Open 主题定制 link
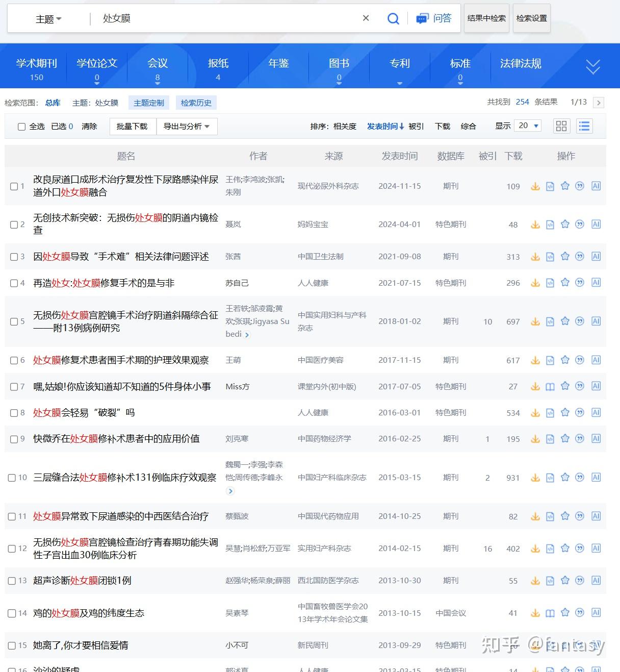The height and width of the screenshot is (672, 620). click(x=149, y=103)
